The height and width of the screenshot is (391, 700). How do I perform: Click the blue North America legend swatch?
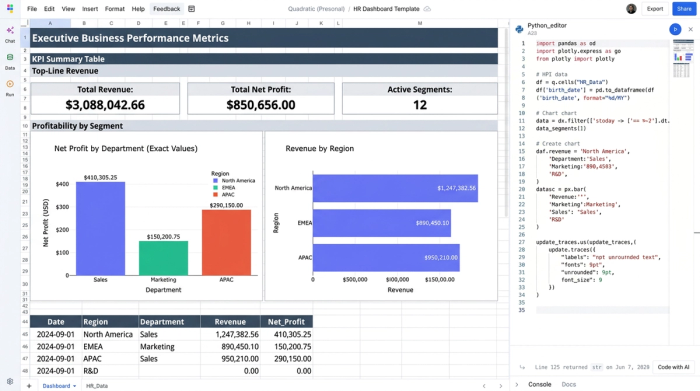click(216, 181)
